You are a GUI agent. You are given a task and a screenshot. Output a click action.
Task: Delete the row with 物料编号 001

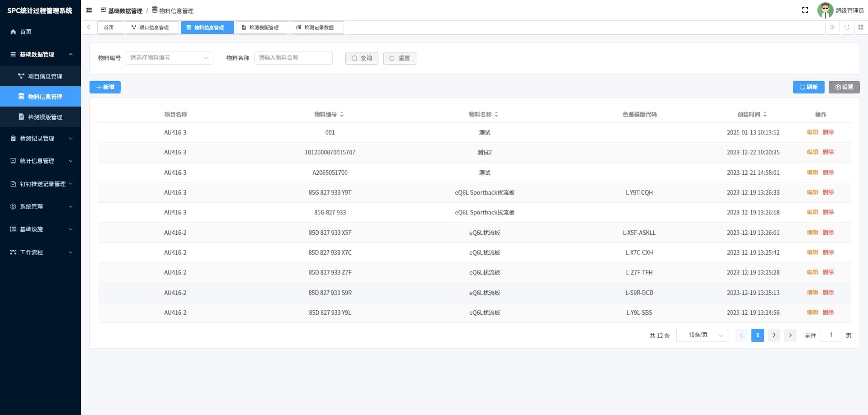click(828, 132)
